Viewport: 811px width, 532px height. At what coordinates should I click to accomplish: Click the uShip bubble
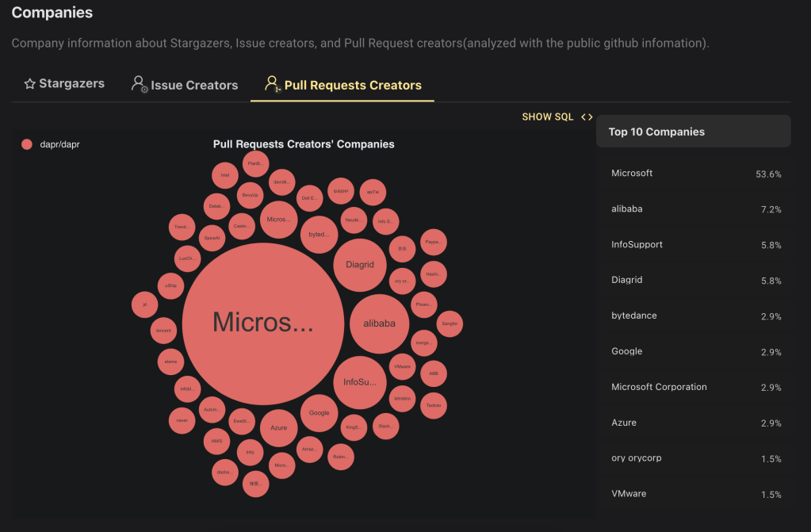170,285
